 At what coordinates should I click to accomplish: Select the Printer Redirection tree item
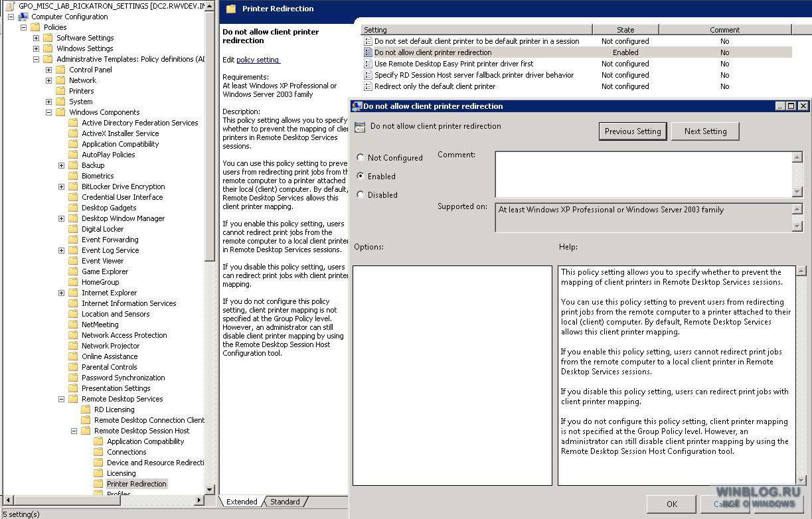point(137,484)
